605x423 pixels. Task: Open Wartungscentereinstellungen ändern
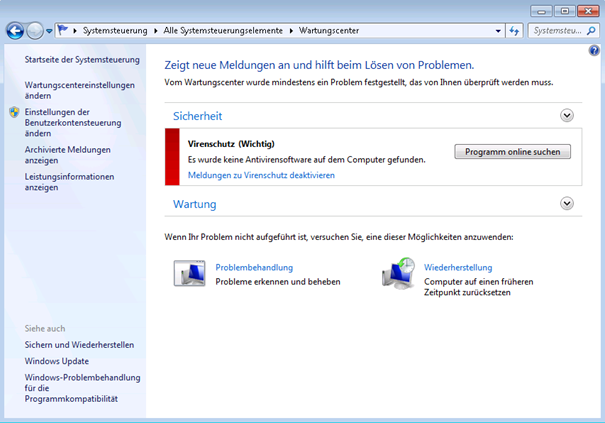[x=80, y=90]
